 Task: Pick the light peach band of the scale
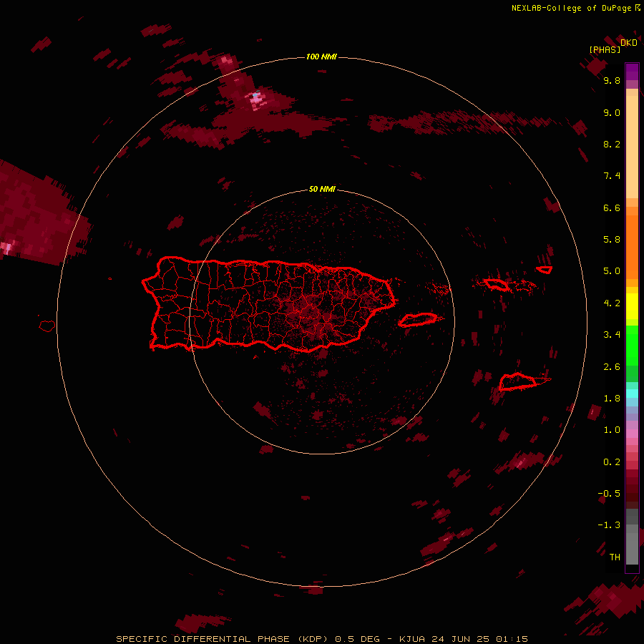(x=632, y=147)
